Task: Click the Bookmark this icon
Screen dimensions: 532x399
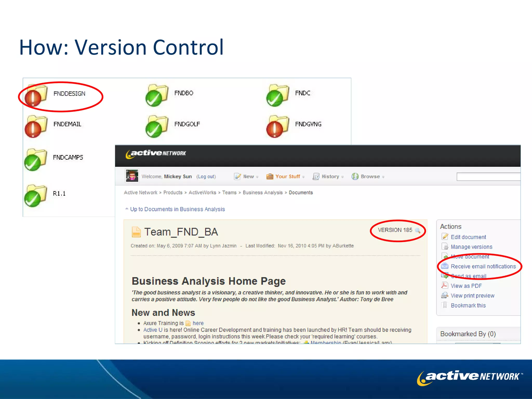Action: (445, 305)
